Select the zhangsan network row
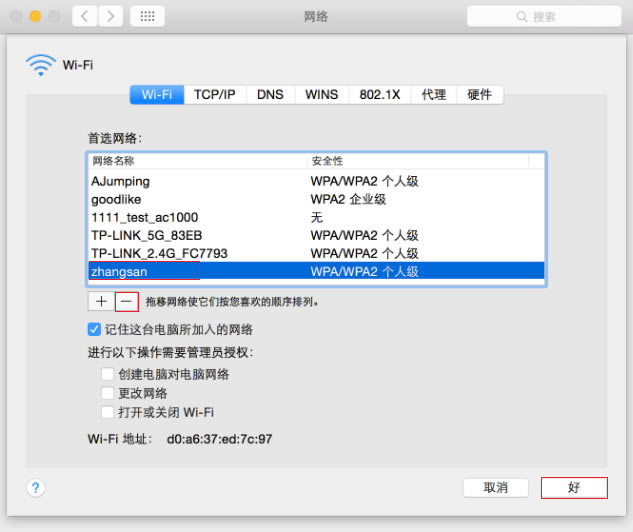Image resolution: width=633 pixels, height=532 pixels. [316, 271]
